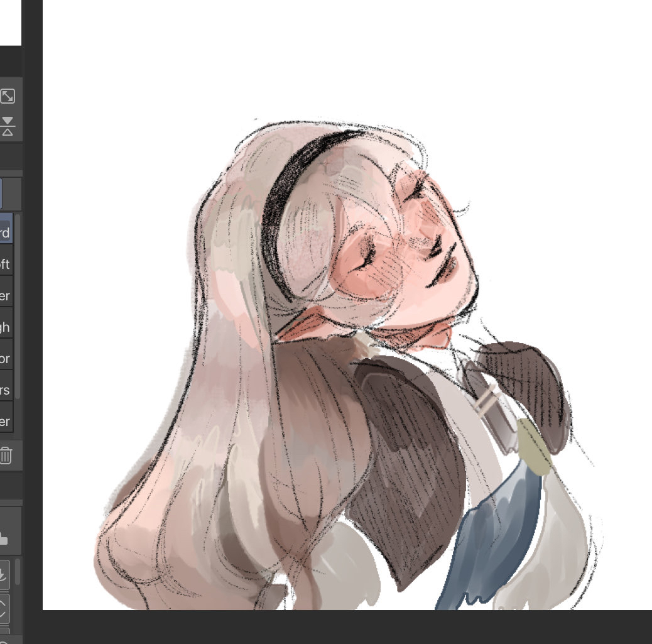
Task: Select the highlighted list item ending in 'rd'
Action: (5, 233)
